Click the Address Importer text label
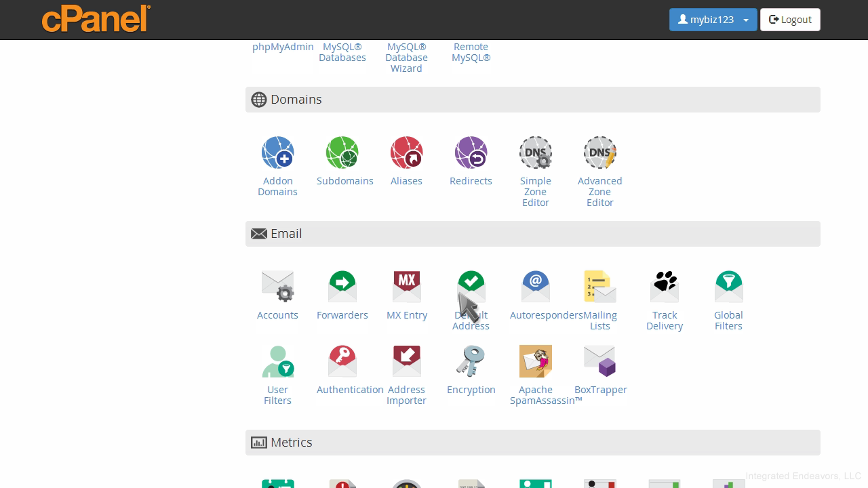The image size is (868, 488). (x=406, y=395)
